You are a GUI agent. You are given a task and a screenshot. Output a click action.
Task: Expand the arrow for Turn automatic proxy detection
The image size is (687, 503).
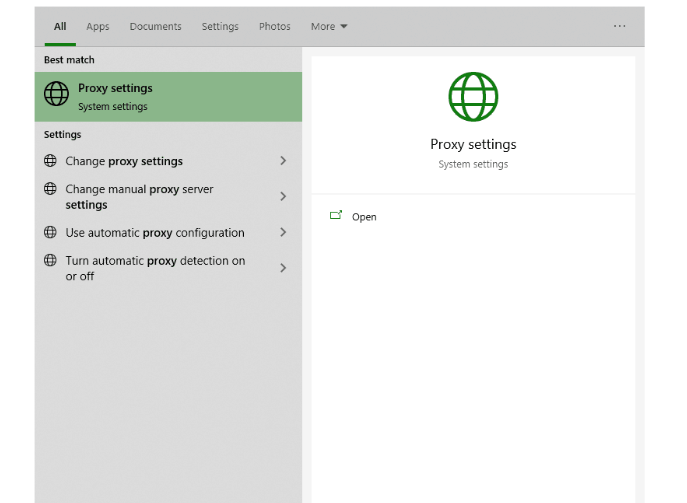tap(283, 268)
